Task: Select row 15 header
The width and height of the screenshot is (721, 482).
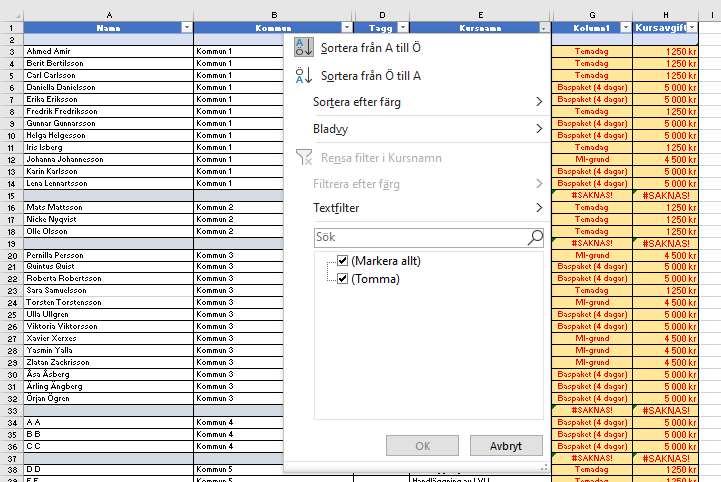Action: (x=11, y=195)
